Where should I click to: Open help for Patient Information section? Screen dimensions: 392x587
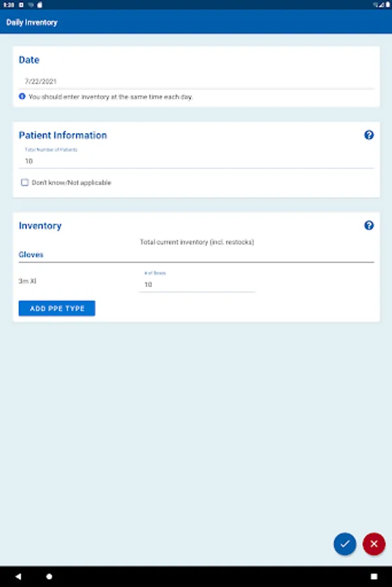coord(369,135)
